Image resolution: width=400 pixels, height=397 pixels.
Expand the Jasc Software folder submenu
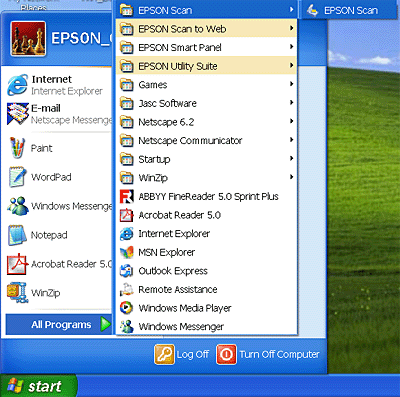(206, 103)
